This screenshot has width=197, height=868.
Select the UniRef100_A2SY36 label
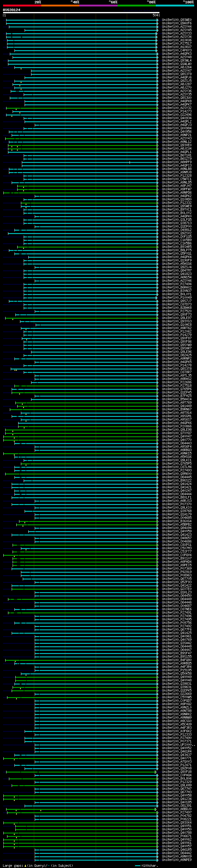[x=177, y=91]
